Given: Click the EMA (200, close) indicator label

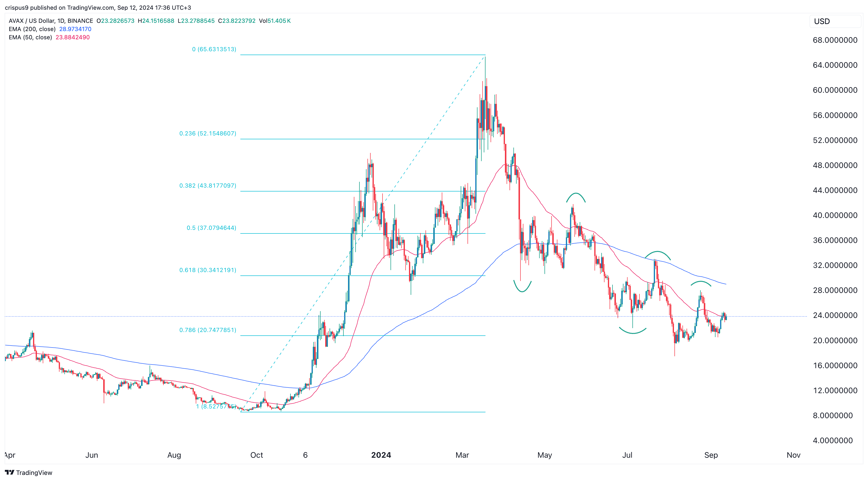Looking at the screenshot, I should 32,29.
